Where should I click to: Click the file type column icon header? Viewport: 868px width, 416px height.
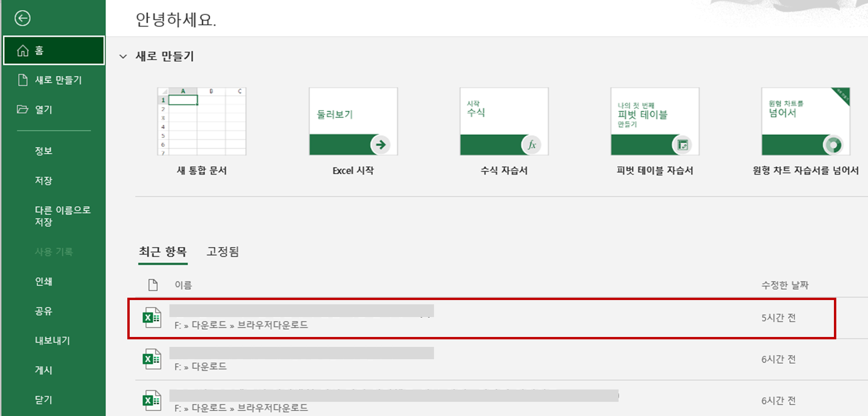click(153, 285)
